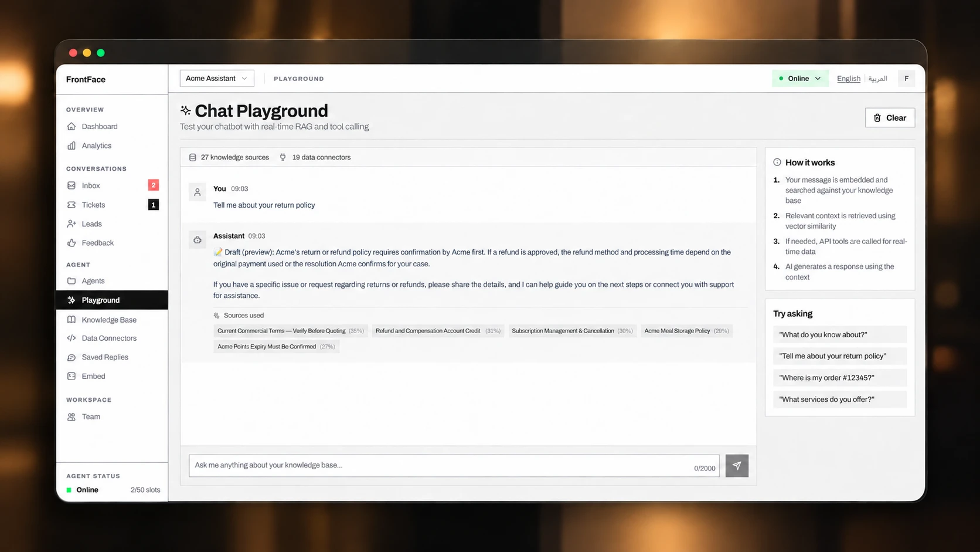Click the knowledge sources database icon

(192, 157)
